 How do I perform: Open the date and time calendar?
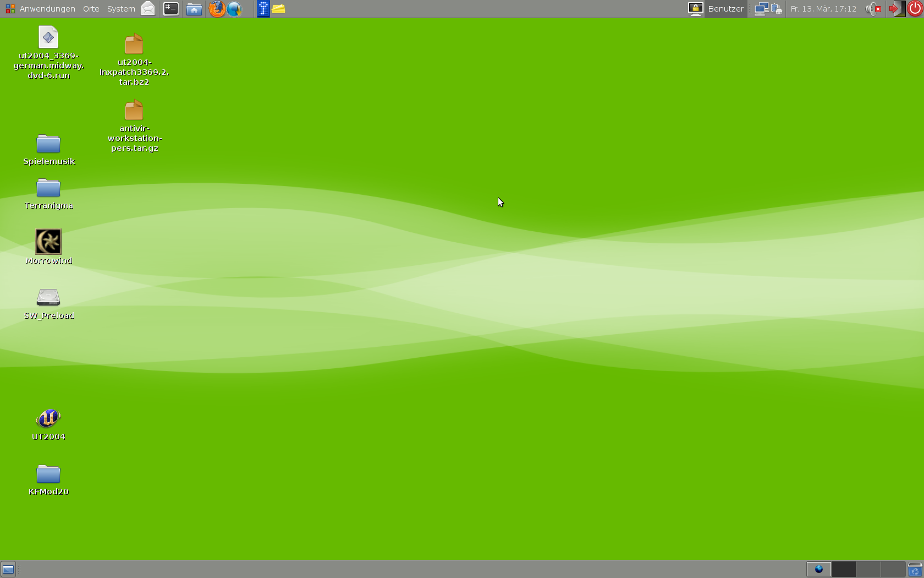point(823,9)
